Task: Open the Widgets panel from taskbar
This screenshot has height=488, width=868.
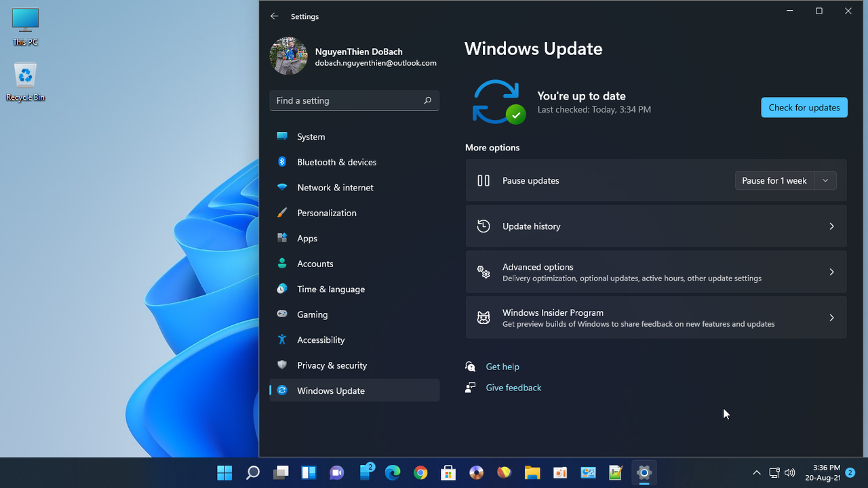Action: click(x=309, y=472)
